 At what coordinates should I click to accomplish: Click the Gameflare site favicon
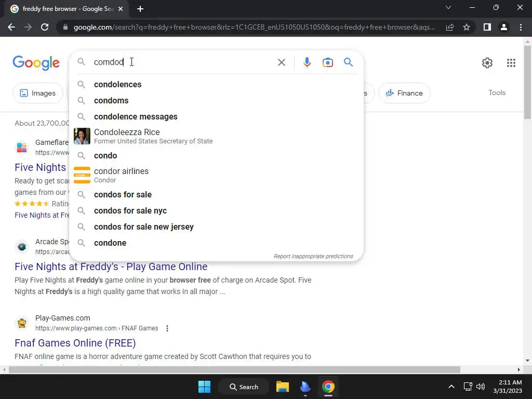[22, 147]
